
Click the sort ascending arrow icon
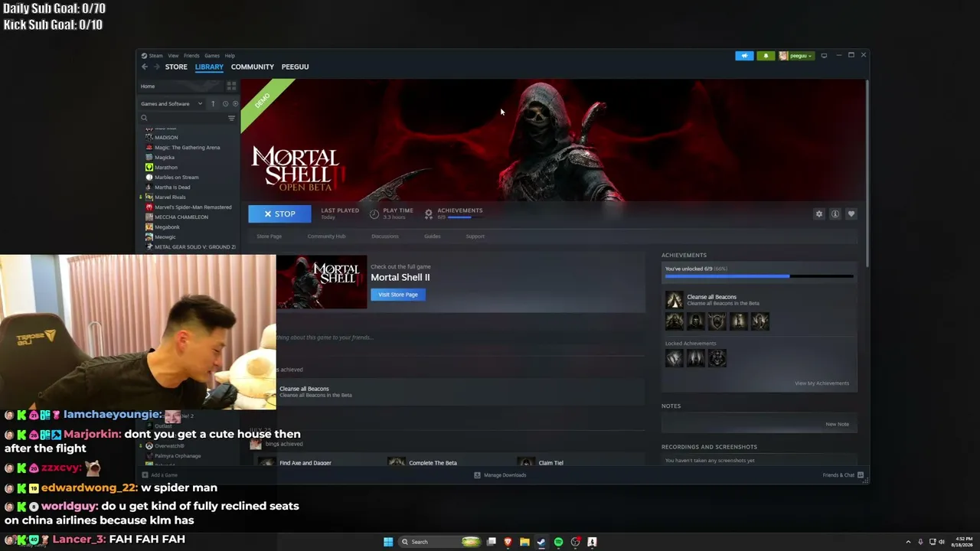click(213, 104)
